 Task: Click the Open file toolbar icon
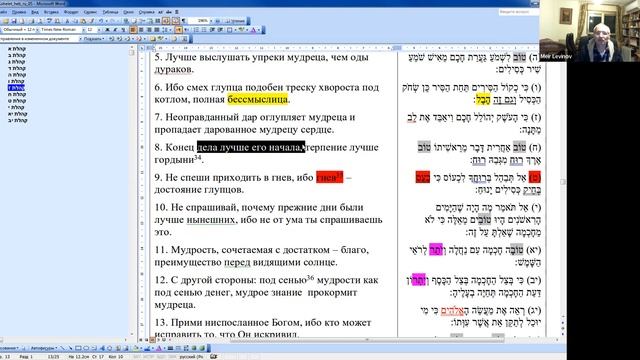tap(6, 21)
